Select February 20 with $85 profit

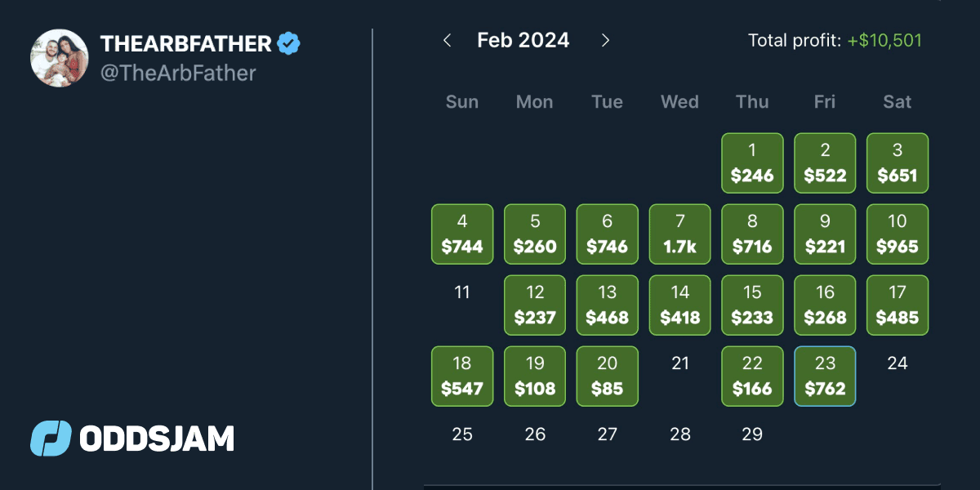(x=608, y=376)
